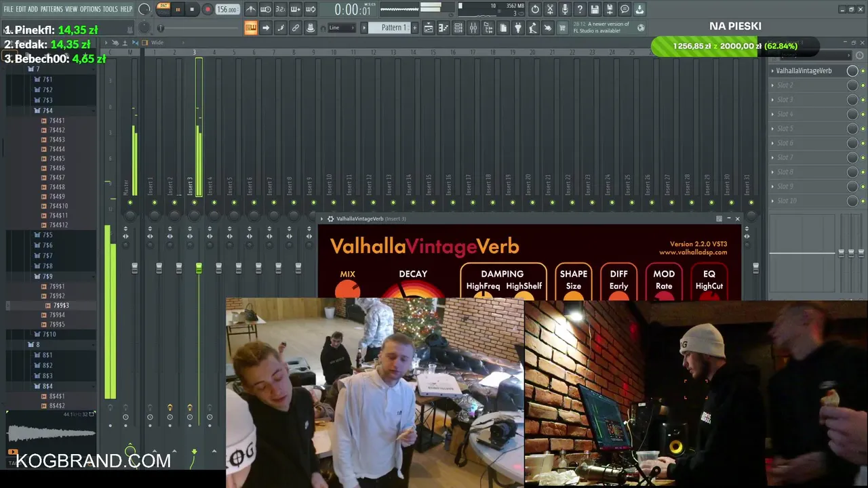Open the TOOLS menu
The width and height of the screenshot is (868, 488).
110,9
